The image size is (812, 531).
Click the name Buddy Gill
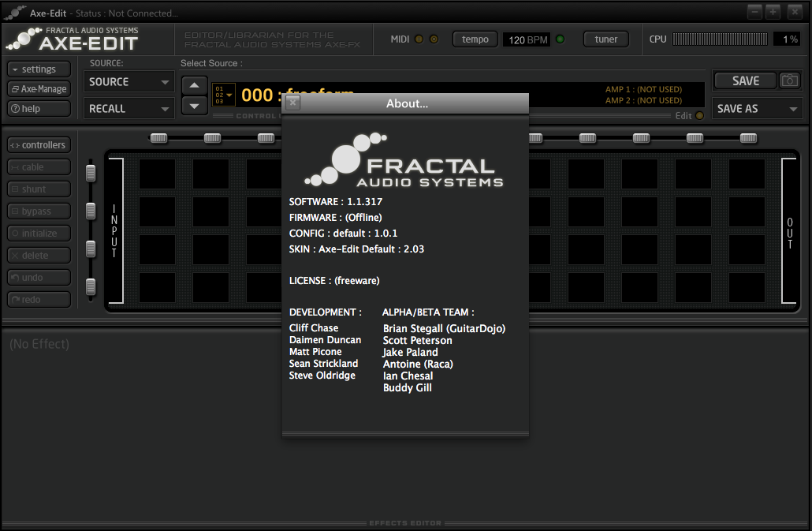(408, 387)
